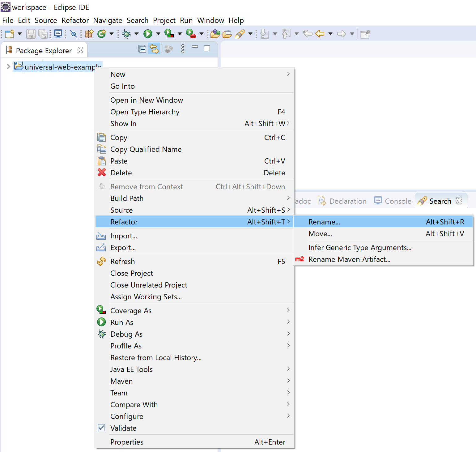Select Rename Maven Artifact... option

click(x=383, y=259)
